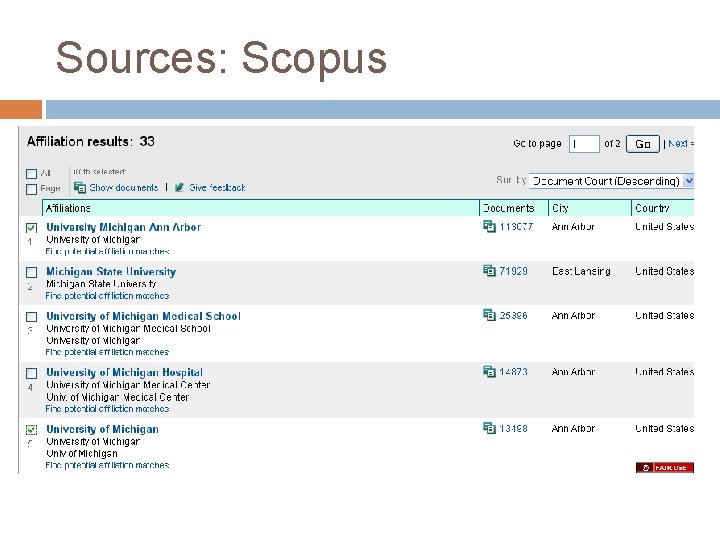Open documents icon for Michigan State University
The image size is (720, 540).
pos(489,270)
